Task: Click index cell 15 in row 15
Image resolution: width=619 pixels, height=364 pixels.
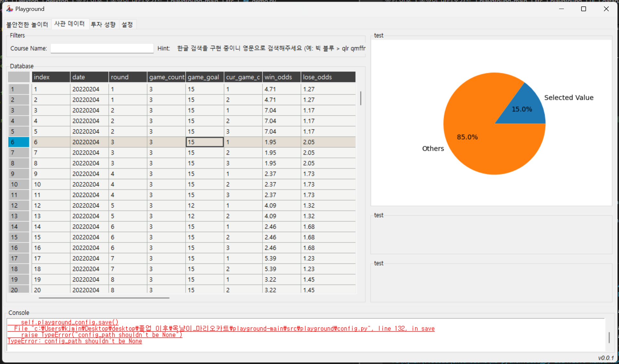Action: (x=51, y=237)
